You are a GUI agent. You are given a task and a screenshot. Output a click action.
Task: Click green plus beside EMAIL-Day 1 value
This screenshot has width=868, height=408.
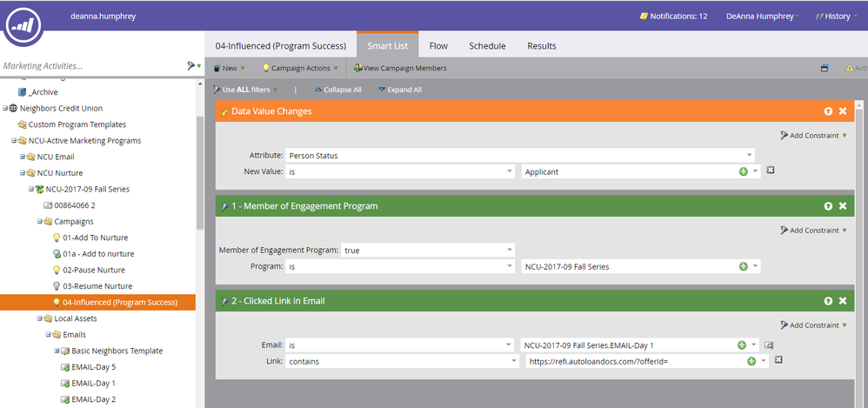click(x=742, y=344)
